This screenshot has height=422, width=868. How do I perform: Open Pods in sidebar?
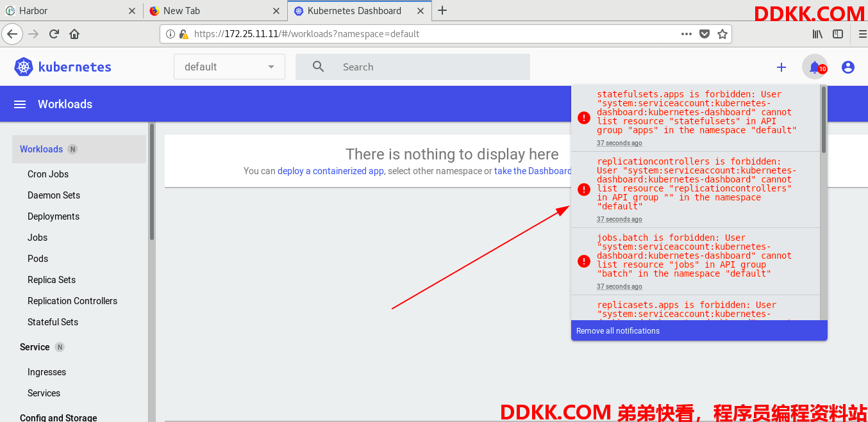[x=38, y=259]
